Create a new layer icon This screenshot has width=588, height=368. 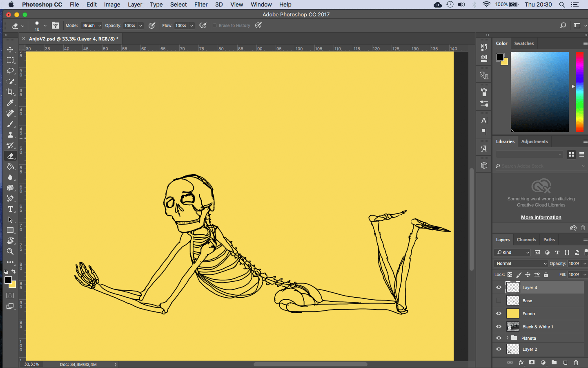click(x=565, y=363)
